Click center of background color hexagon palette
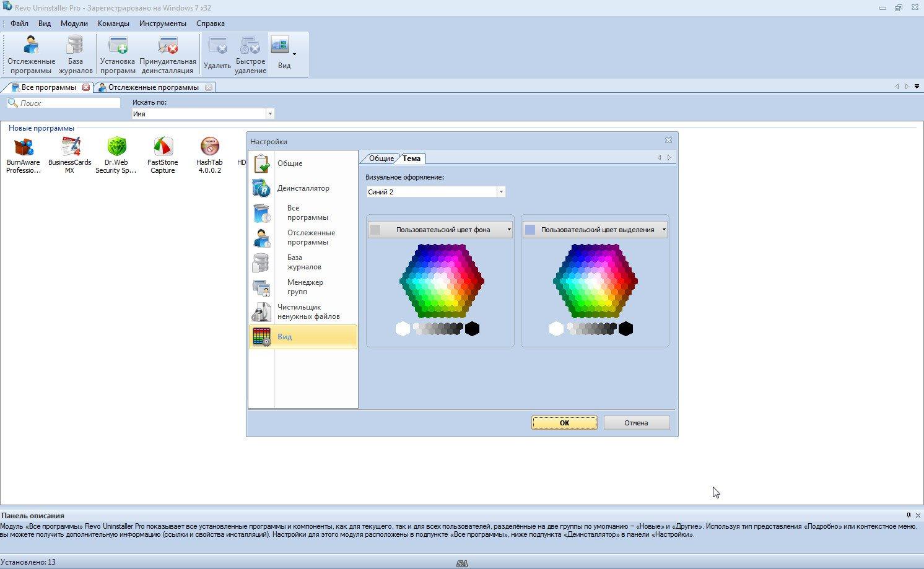 tap(442, 281)
